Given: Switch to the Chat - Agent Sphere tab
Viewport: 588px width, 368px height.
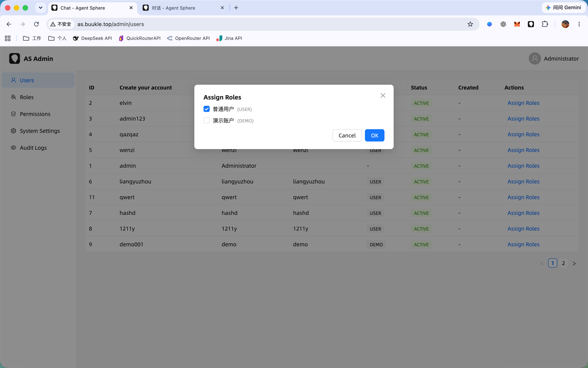Looking at the screenshot, I should [93, 8].
